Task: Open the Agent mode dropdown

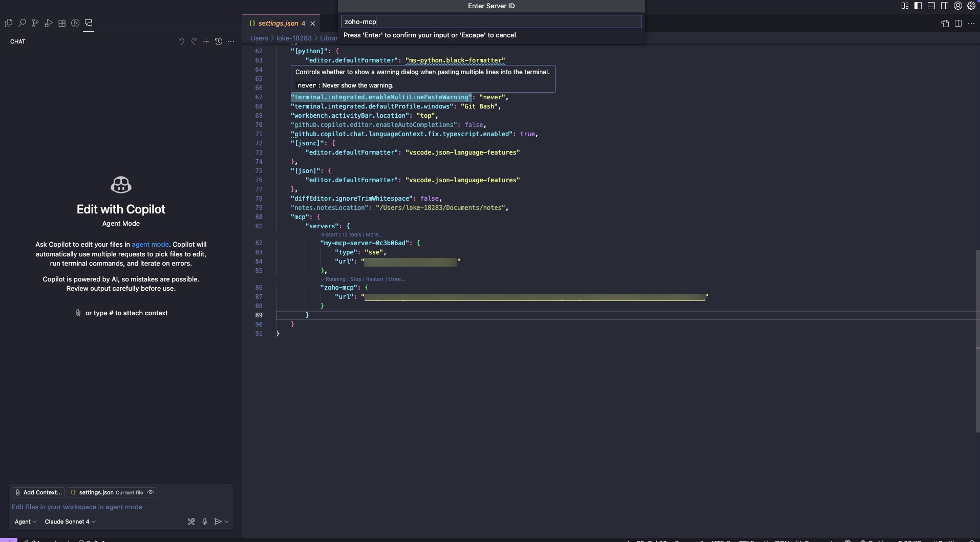Action: point(26,522)
